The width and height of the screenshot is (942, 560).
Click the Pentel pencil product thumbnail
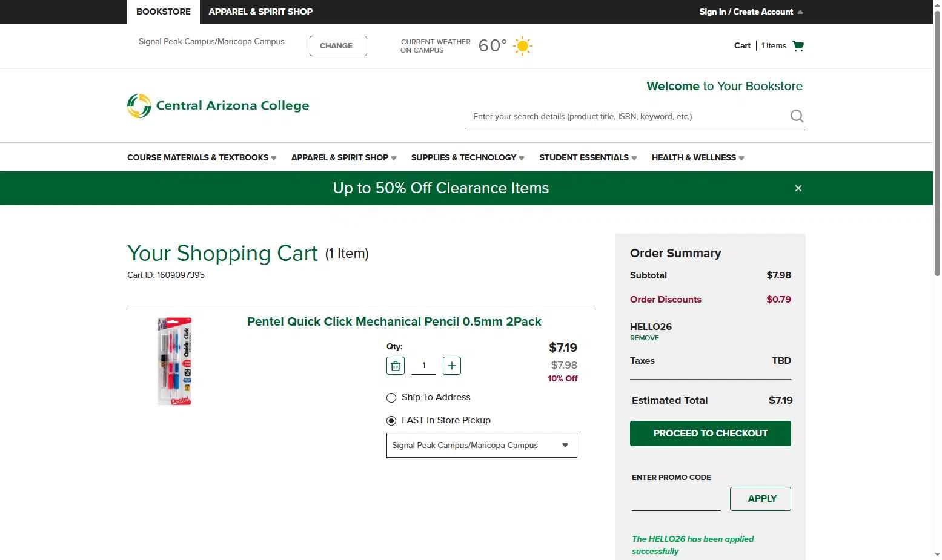tap(174, 361)
